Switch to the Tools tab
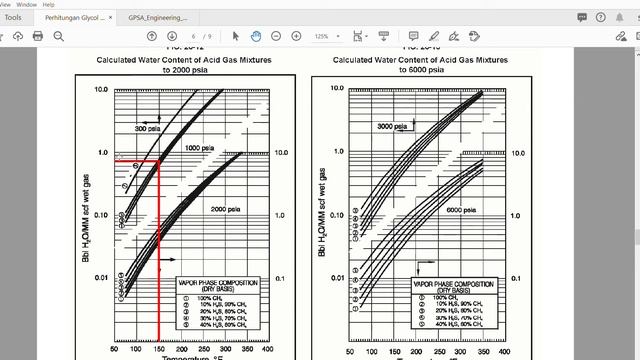This screenshot has width=640, height=360. [x=13, y=18]
